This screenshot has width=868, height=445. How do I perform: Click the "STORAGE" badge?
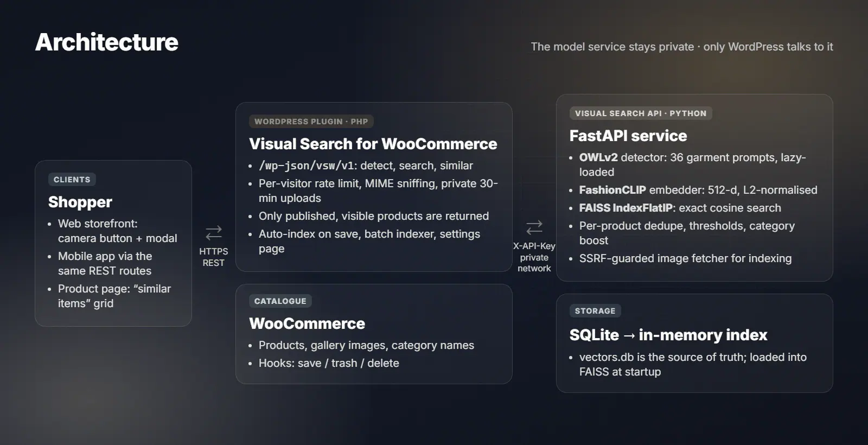coord(595,311)
